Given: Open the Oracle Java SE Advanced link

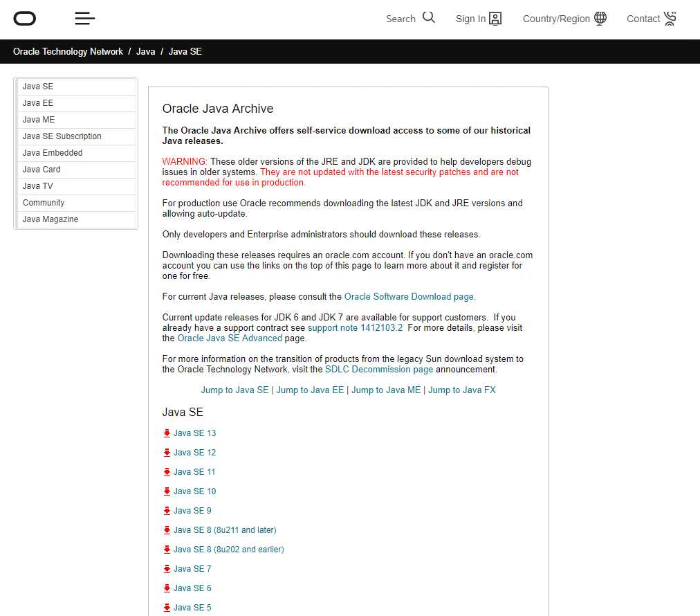Looking at the screenshot, I should pyautogui.click(x=230, y=338).
